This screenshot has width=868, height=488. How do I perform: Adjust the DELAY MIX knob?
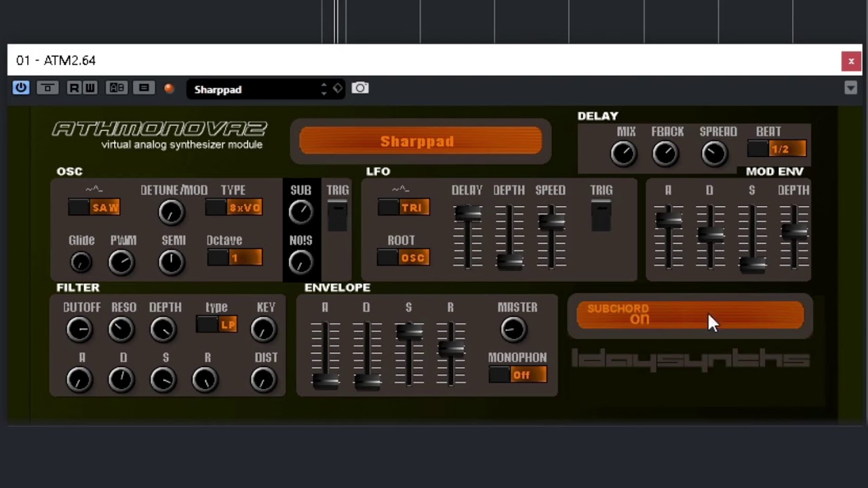tap(623, 154)
